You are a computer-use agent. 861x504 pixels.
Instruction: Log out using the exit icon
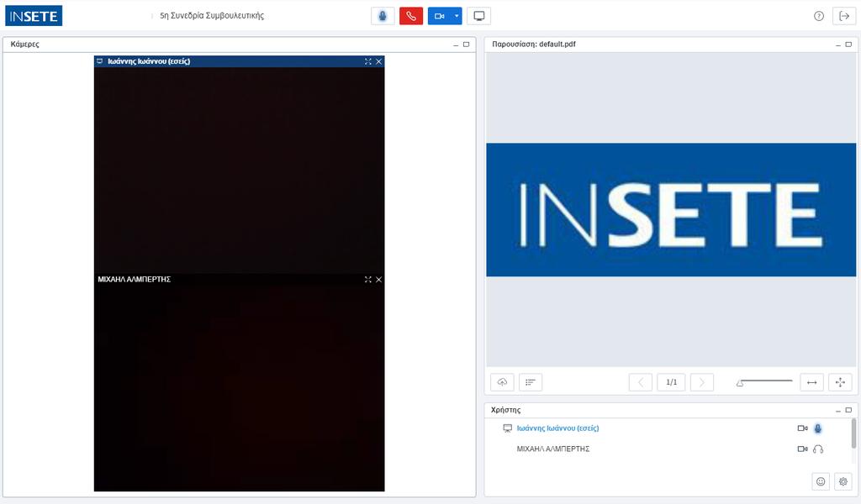[x=844, y=16]
